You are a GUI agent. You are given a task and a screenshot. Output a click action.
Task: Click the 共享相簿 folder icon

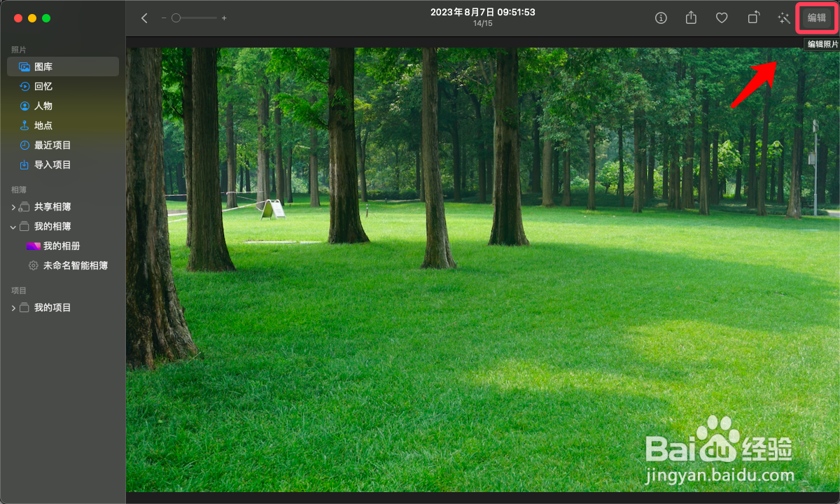(x=24, y=206)
